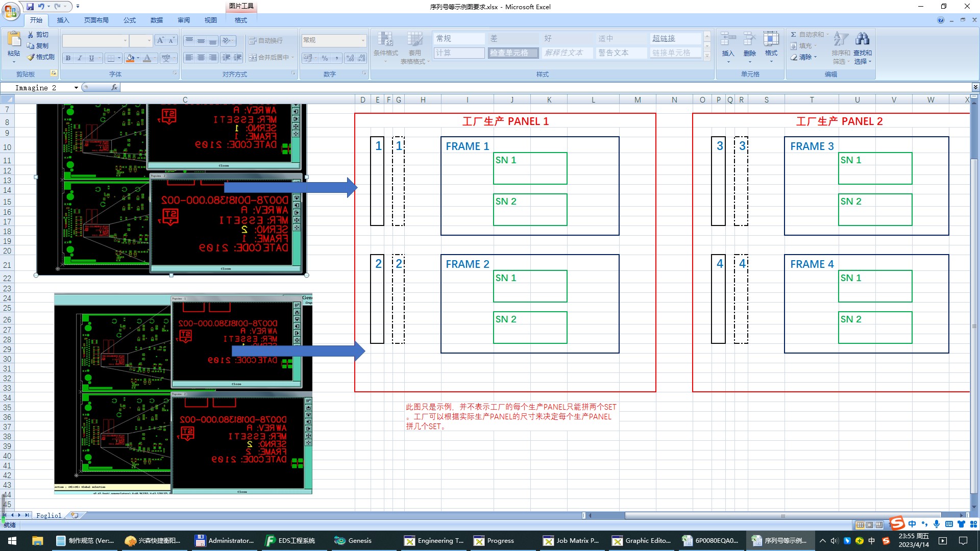Click the Save icon in quick access toolbar
The height and width of the screenshot is (551, 980).
click(x=30, y=7)
